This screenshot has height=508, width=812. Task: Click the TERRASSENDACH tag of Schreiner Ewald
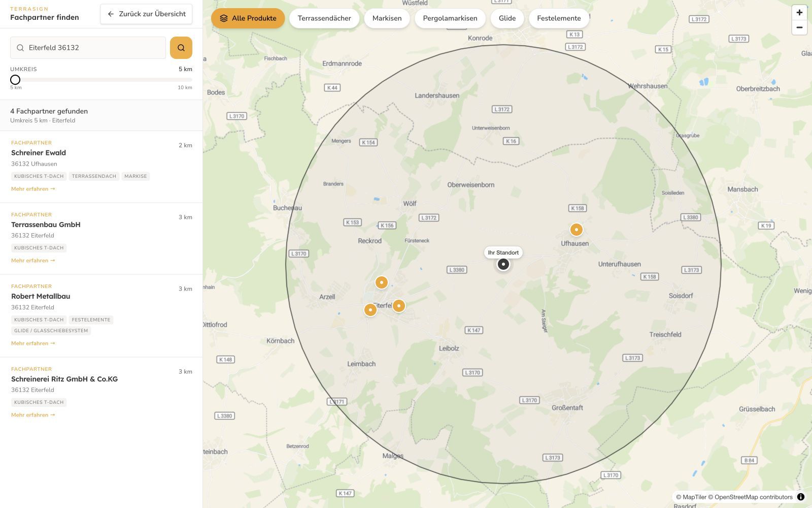coord(94,176)
